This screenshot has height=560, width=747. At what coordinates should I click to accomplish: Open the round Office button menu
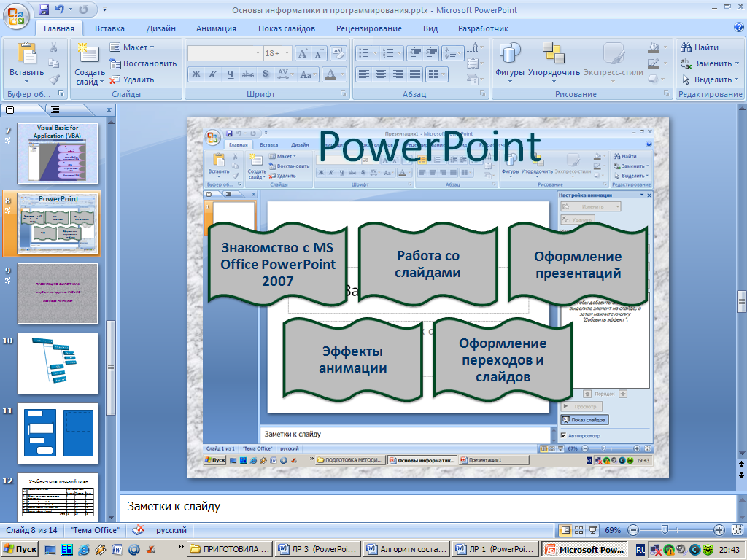click(x=16, y=16)
